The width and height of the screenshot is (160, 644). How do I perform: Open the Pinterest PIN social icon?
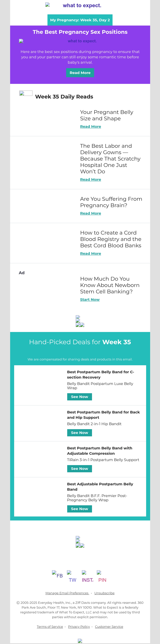point(102,576)
